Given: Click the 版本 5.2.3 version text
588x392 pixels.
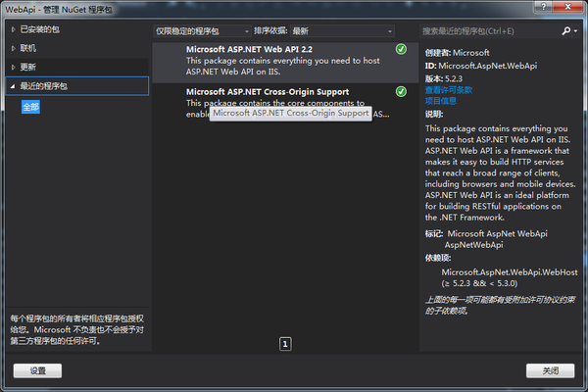Looking at the screenshot, I should click(444, 78).
